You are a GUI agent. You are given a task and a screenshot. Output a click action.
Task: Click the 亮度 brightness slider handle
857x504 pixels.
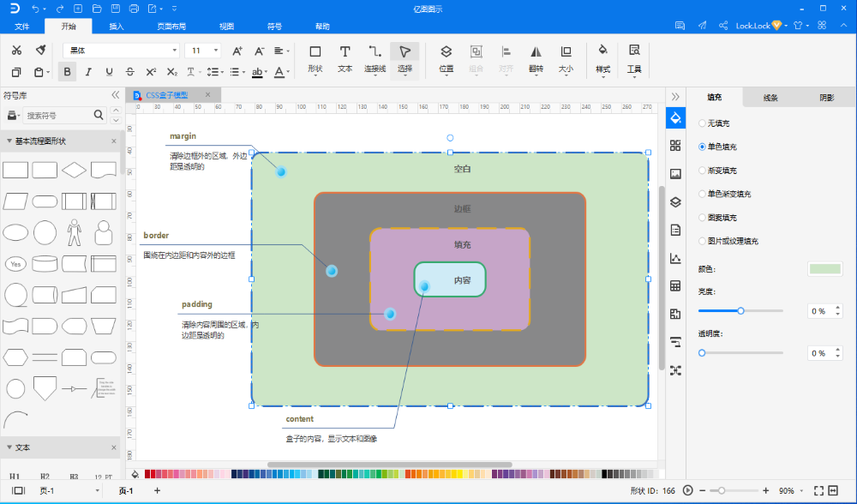click(x=740, y=310)
